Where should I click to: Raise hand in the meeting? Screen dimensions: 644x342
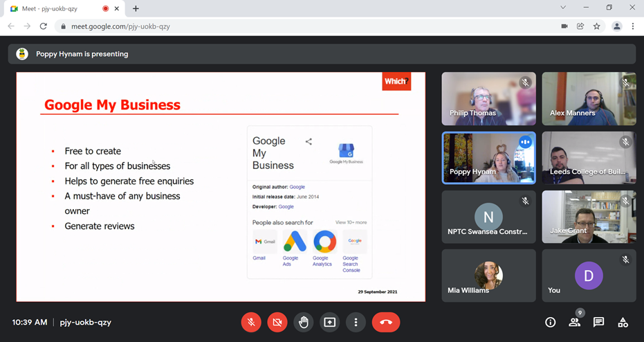(303, 322)
